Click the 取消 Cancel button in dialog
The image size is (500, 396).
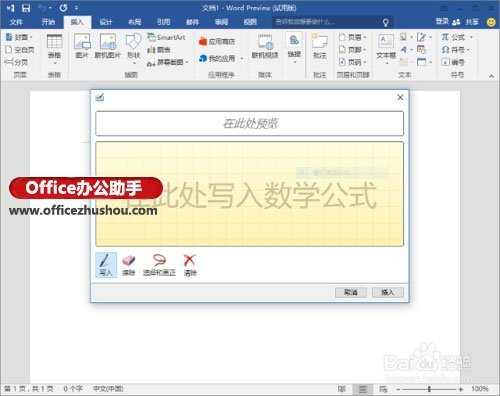[351, 292]
